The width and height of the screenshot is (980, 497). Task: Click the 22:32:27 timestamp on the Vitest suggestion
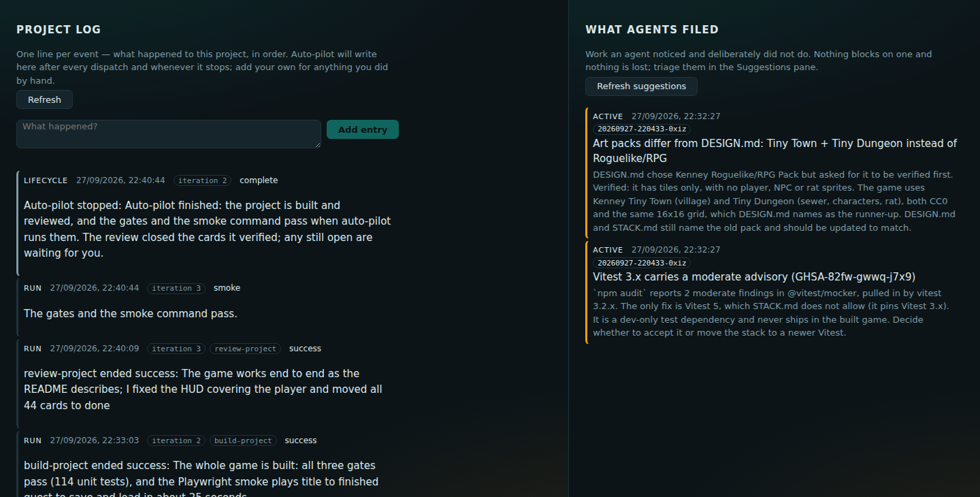(676, 250)
